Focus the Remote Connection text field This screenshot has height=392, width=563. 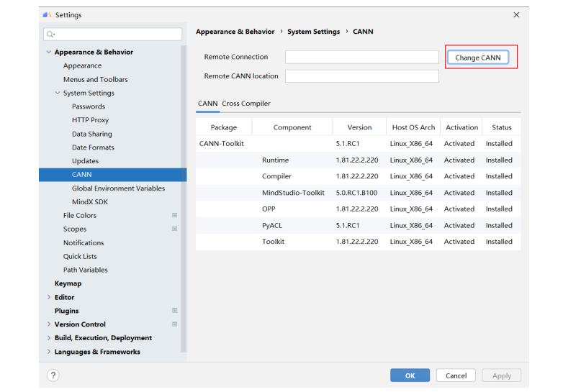361,57
